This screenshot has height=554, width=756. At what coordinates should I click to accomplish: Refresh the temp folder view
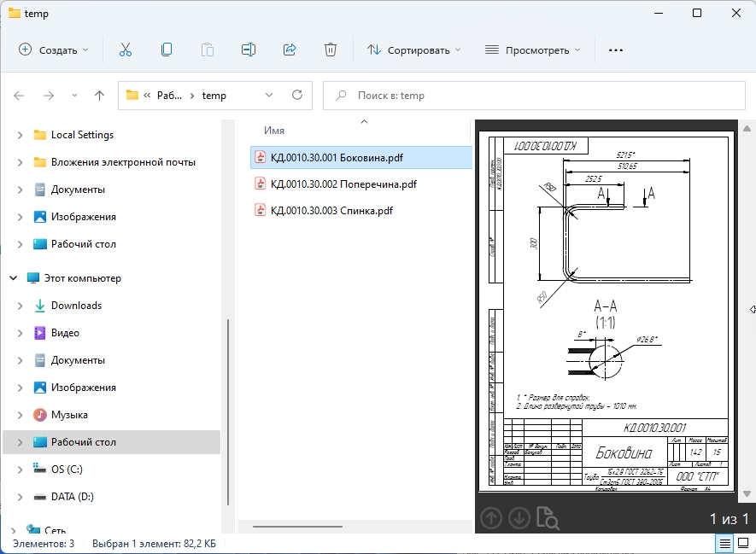click(x=297, y=95)
